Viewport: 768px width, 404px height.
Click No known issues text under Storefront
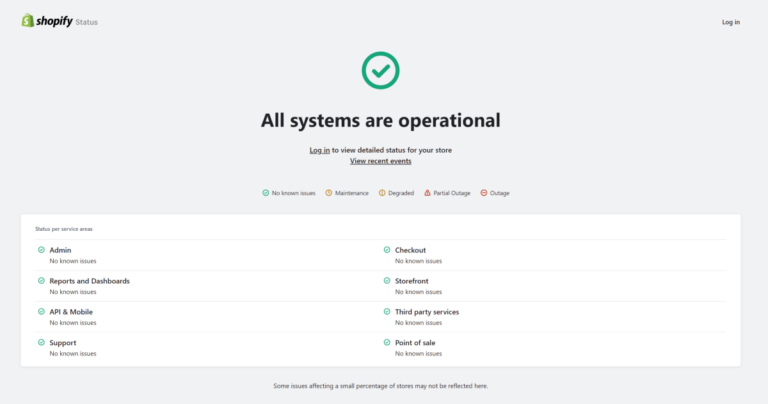418,292
